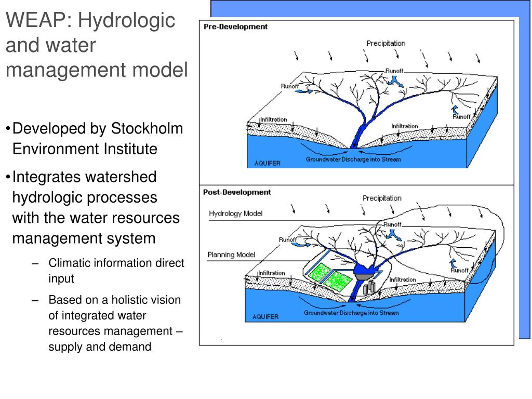
Task: Click the gray city buildings in Post-Development diagram
Action: [x=369, y=287]
